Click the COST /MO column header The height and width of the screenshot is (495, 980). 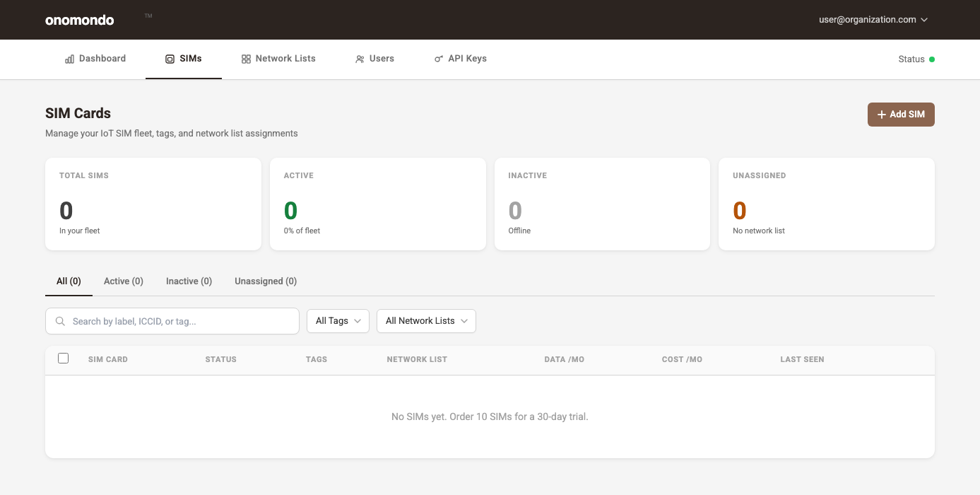tap(682, 359)
